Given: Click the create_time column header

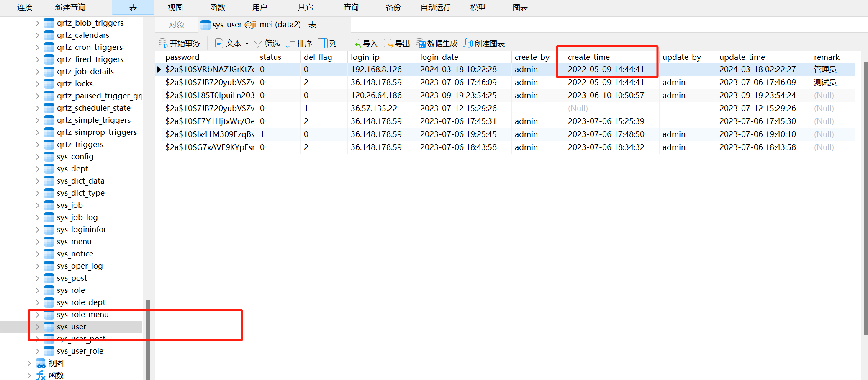Looking at the screenshot, I should pos(588,57).
